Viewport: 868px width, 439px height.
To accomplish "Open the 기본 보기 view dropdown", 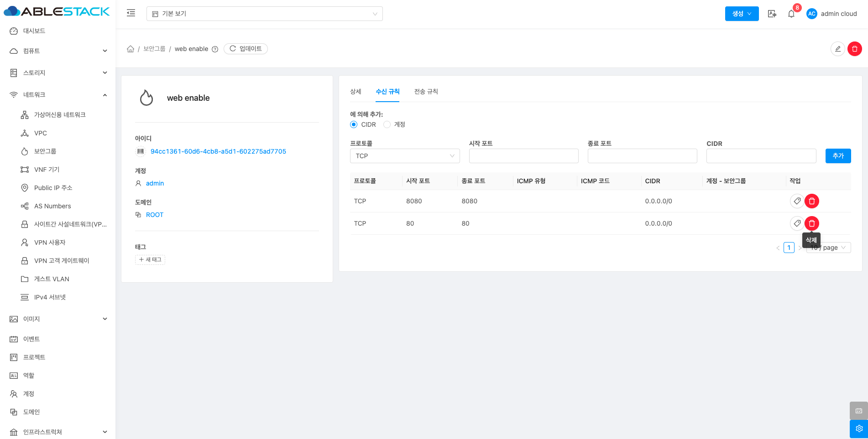I will (264, 14).
